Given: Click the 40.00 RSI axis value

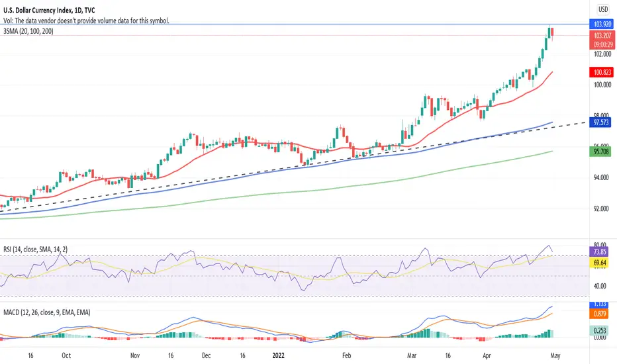Looking at the screenshot, I should pos(600,286).
